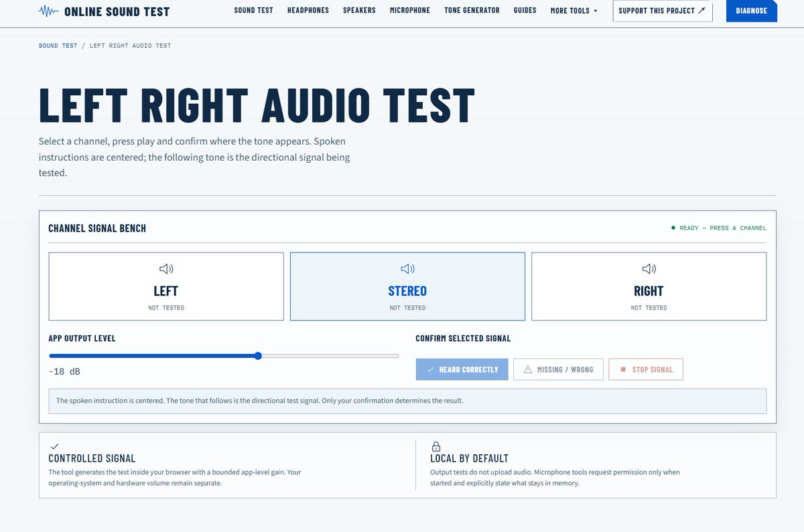The image size is (804, 532).
Task: Open the Guides nav item
Action: 525,11
